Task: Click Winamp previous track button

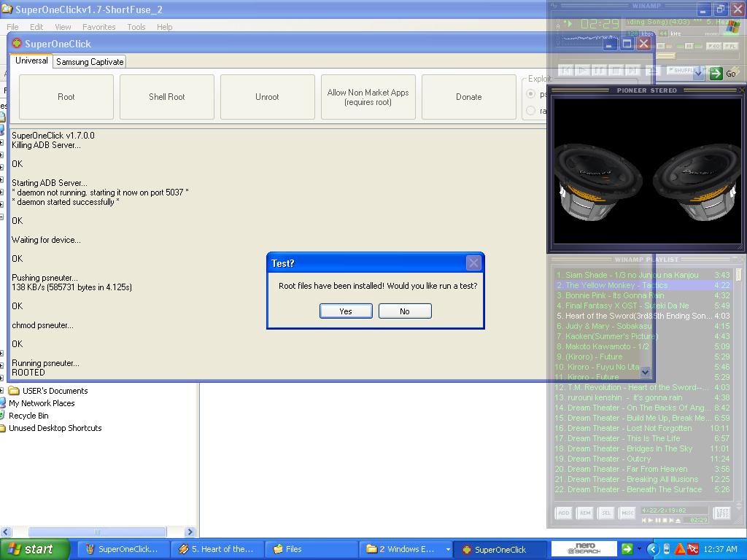Action: coord(566,70)
